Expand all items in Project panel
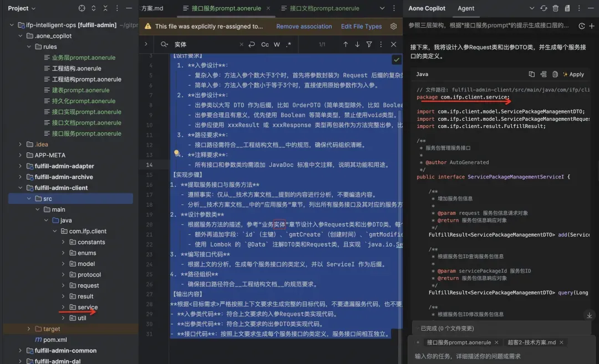The width and height of the screenshot is (599, 364). (x=94, y=8)
